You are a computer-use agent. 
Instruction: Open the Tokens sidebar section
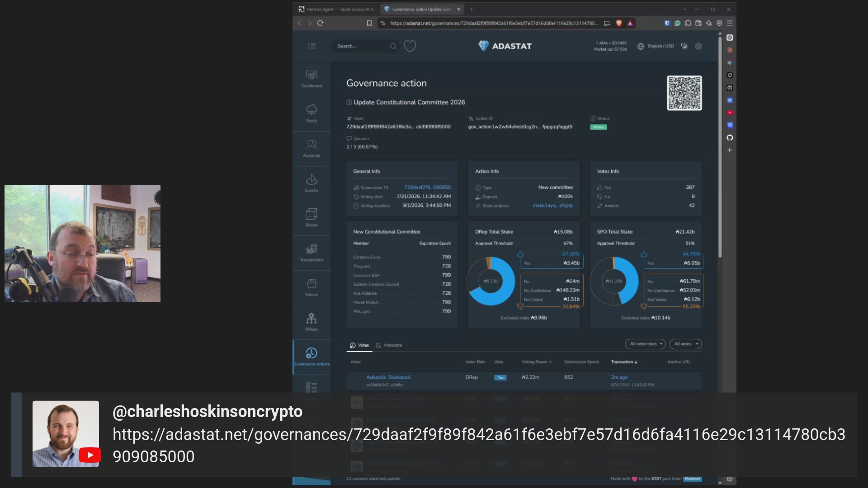[x=311, y=287]
